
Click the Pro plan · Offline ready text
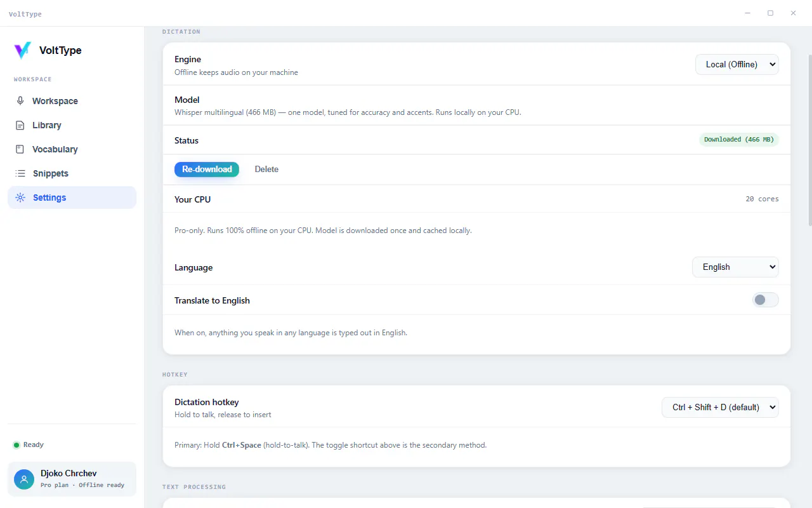click(82, 485)
